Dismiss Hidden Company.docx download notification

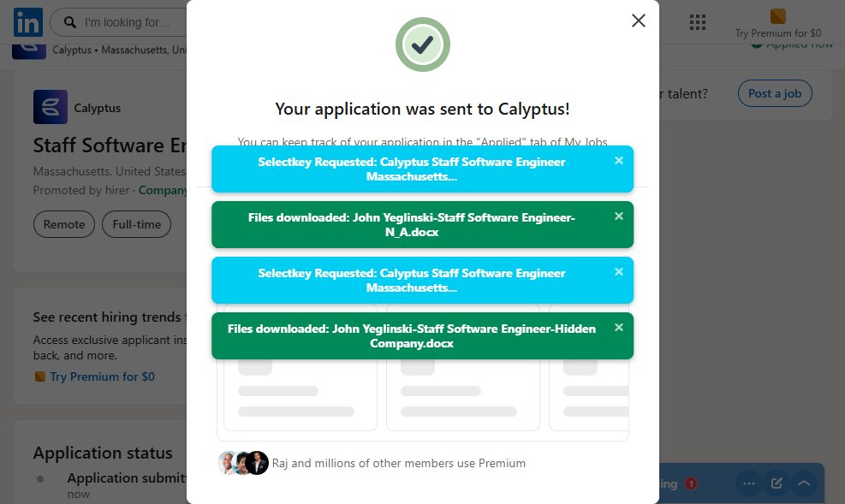coord(619,328)
